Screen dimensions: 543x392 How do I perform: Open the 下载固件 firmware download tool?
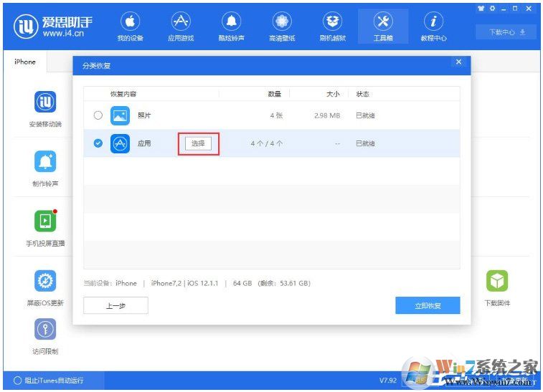(497, 281)
